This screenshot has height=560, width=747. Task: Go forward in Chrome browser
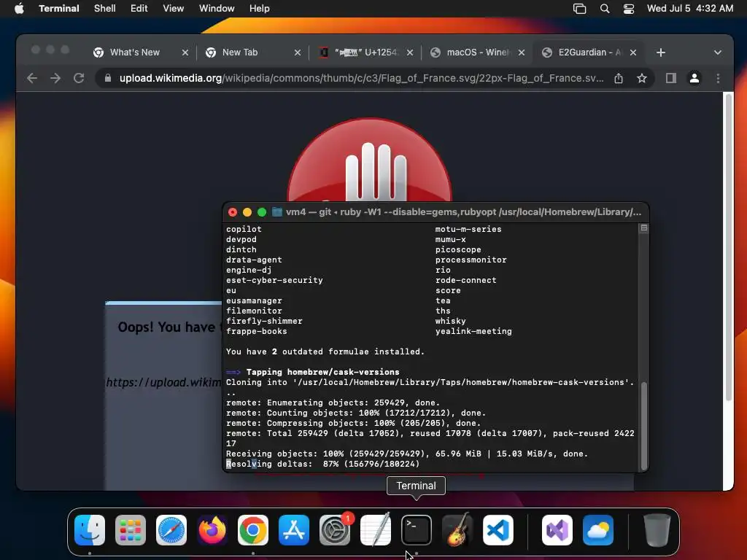(x=55, y=78)
